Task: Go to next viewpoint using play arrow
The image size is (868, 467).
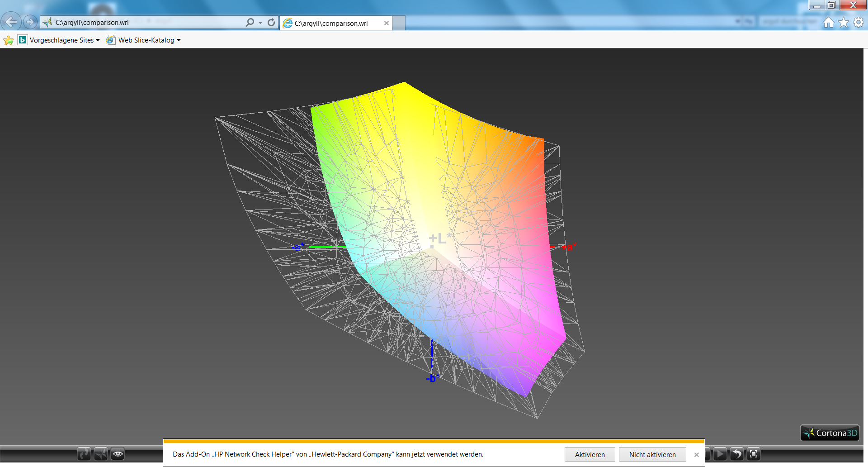Action: click(x=720, y=454)
